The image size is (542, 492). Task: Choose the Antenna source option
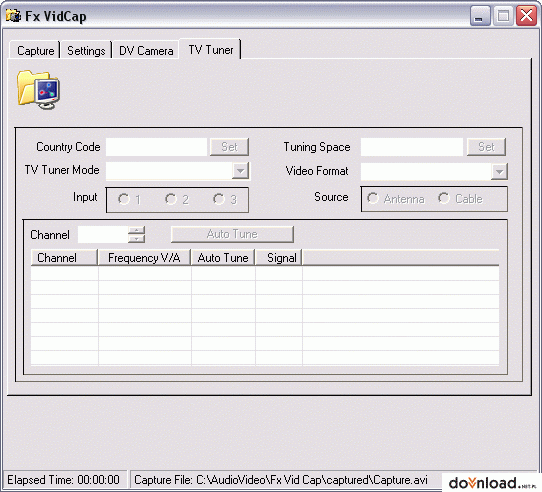pyautogui.click(x=395, y=198)
